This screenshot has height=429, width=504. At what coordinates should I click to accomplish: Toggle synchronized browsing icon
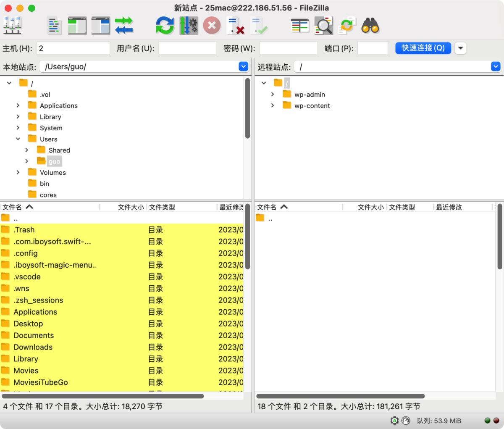pyautogui.click(x=347, y=26)
